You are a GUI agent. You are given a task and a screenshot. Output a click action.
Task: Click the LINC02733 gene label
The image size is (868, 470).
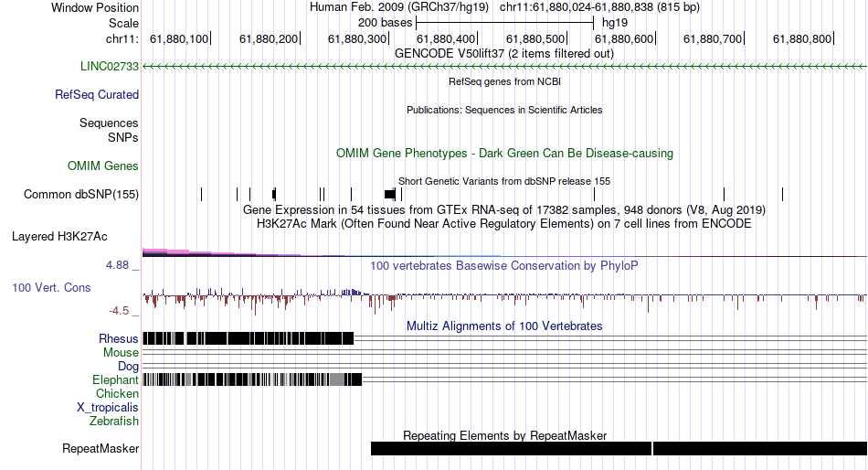pyautogui.click(x=109, y=67)
